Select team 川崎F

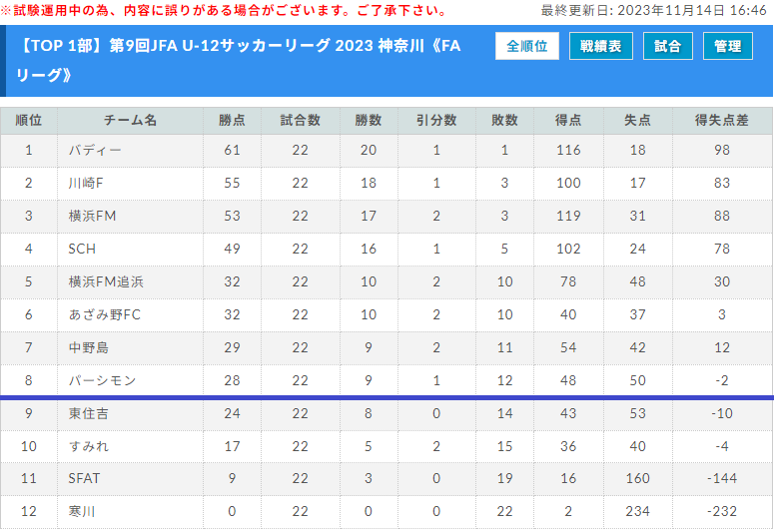point(86,183)
